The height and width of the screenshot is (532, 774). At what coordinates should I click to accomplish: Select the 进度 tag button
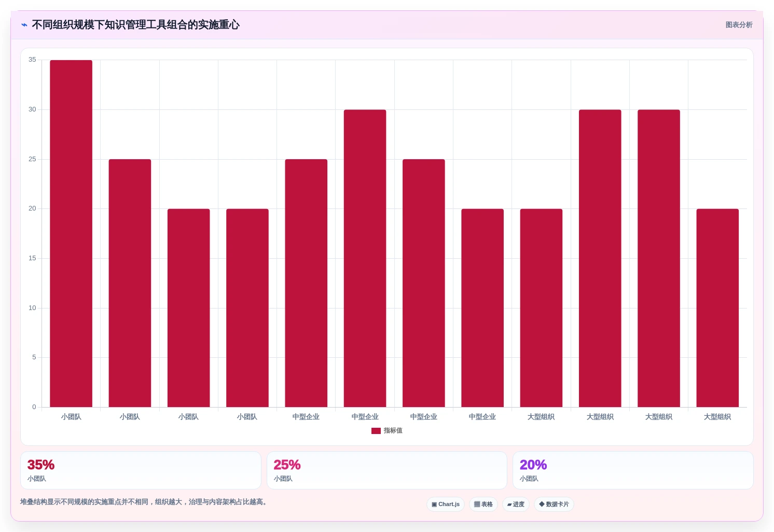(x=516, y=505)
